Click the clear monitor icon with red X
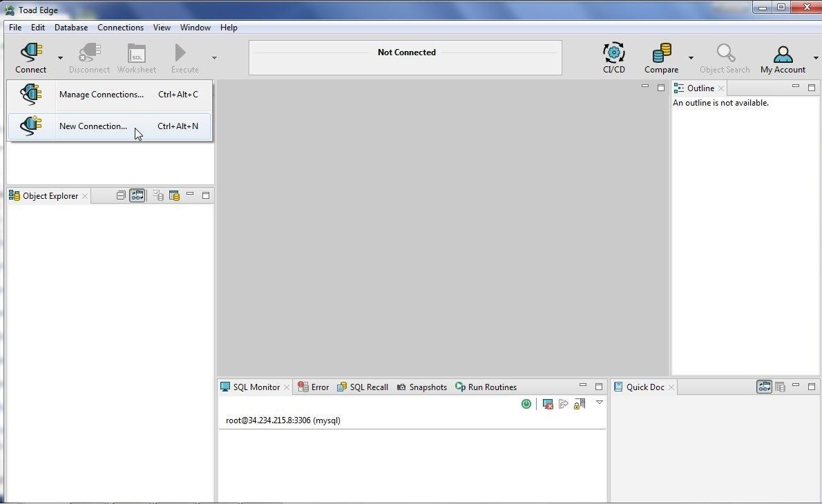 pos(548,404)
